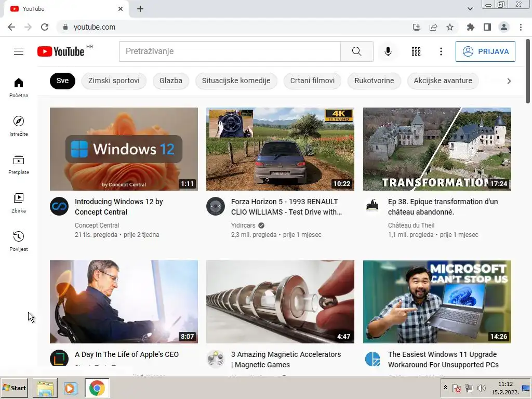This screenshot has height=399, width=532.
Task: Select Crtani filmovi chip
Action: 312,81
